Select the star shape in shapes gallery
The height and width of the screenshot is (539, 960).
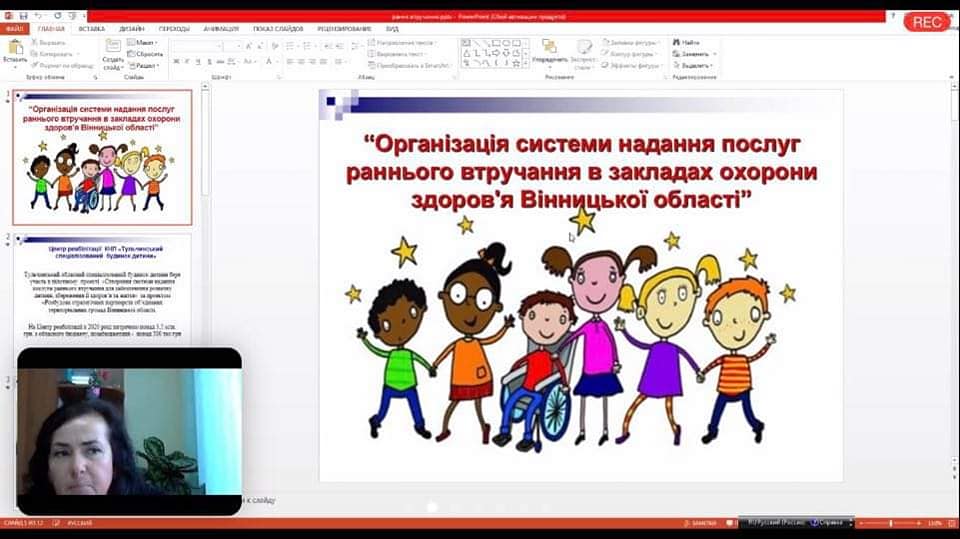click(516, 63)
